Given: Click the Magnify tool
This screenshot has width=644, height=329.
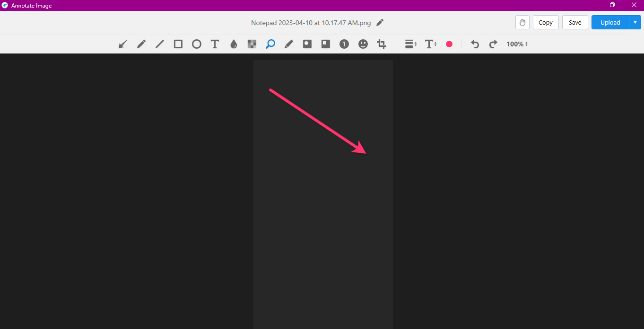Looking at the screenshot, I should (270, 44).
